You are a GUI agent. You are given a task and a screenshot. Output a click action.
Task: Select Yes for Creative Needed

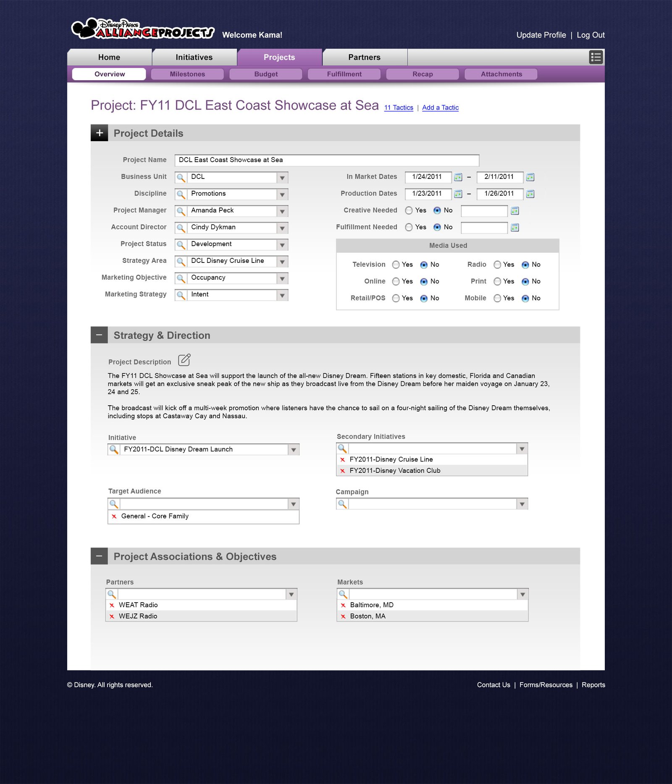pyautogui.click(x=409, y=211)
